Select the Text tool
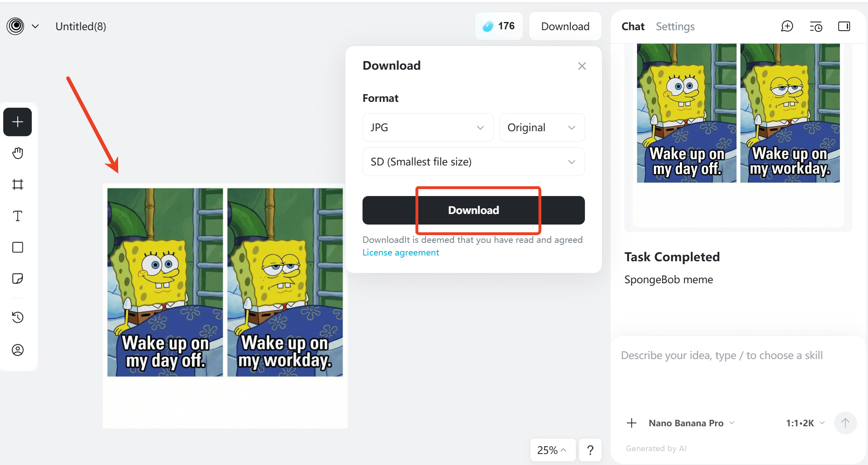Screen dimensions: 868x465 (x=18, y=216)
